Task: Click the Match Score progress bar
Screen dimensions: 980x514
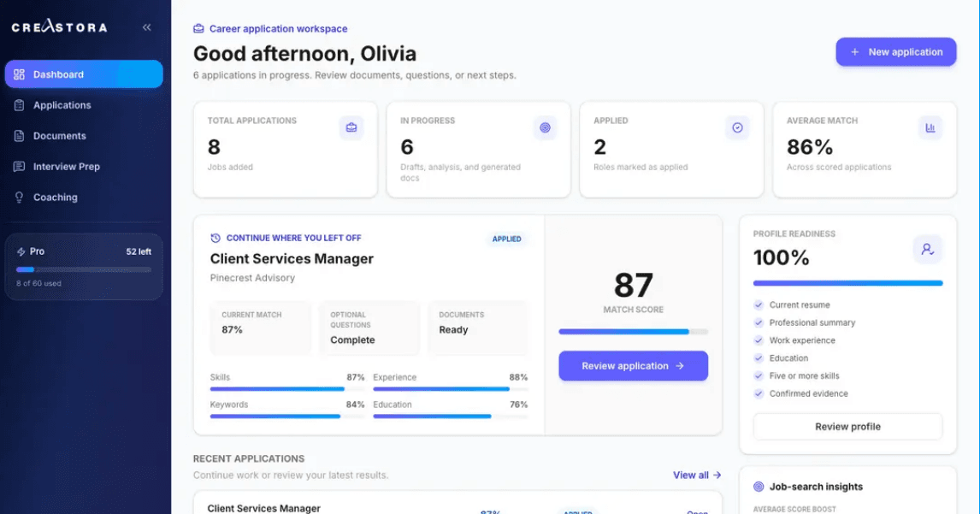Action: (633, 332)
